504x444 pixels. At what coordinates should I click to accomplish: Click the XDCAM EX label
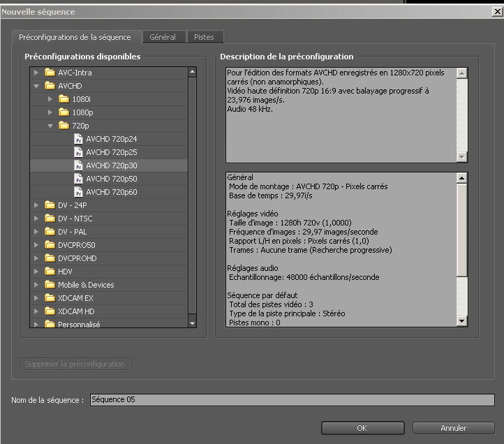pos(75,298)
